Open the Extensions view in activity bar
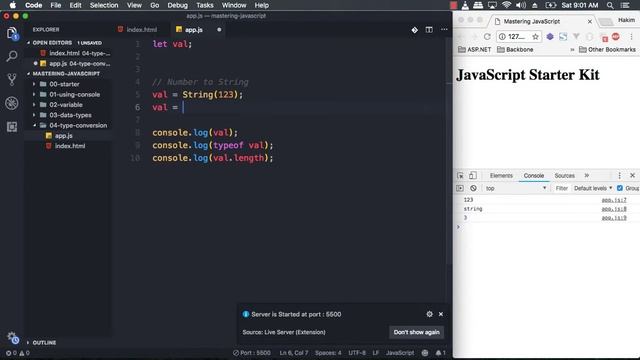 (x=12, y=127)
